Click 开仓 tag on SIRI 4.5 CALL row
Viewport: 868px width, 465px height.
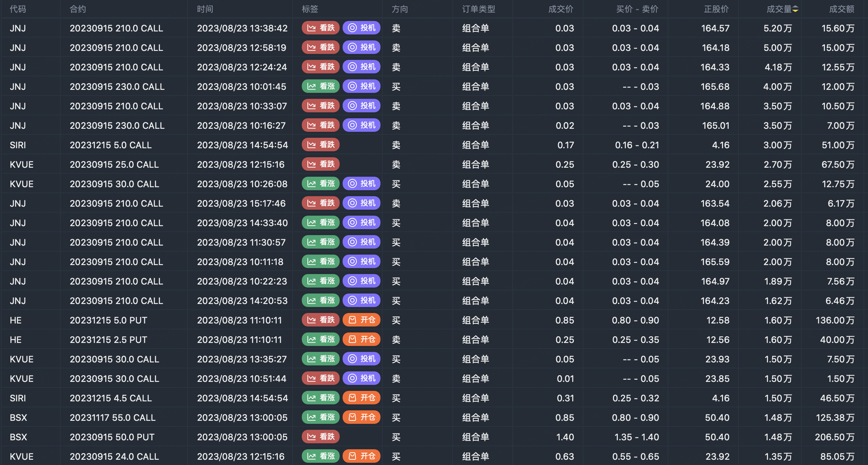click(361, 398)
